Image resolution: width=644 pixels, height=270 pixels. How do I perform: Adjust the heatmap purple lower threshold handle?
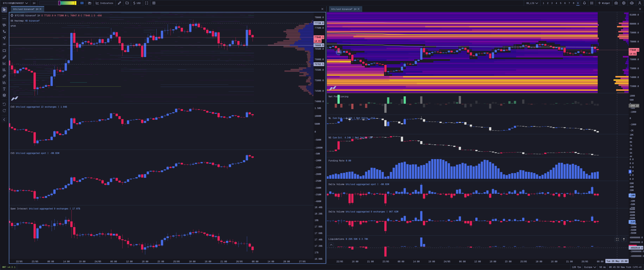(59, 3)
